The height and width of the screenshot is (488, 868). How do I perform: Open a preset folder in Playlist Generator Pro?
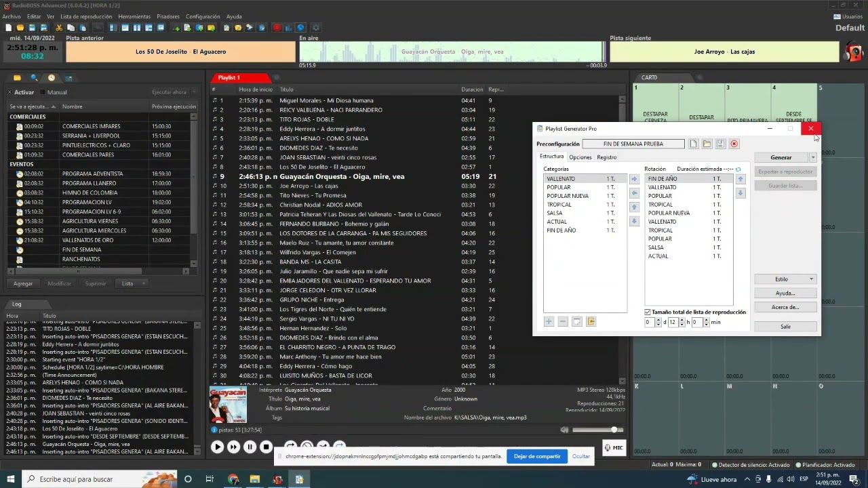point(707,144)
